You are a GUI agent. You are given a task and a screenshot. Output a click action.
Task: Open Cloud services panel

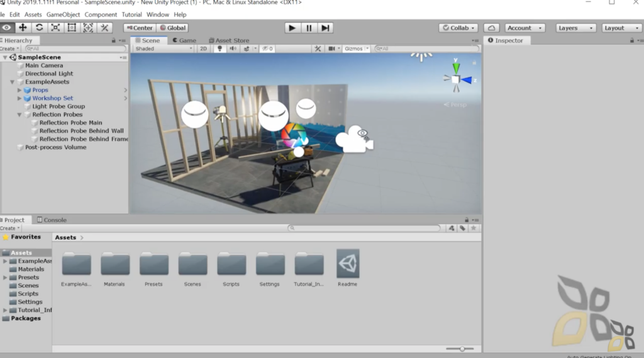(491, 28)
